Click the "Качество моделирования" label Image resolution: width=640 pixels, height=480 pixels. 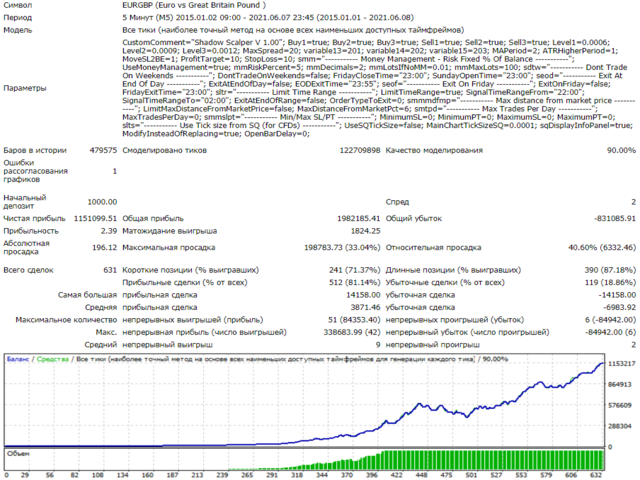434,150
